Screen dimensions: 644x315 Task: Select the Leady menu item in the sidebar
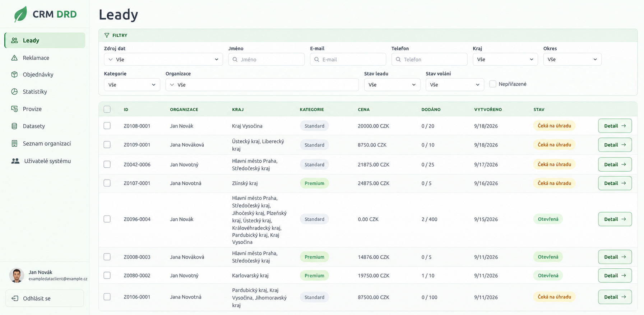point(45,40)
